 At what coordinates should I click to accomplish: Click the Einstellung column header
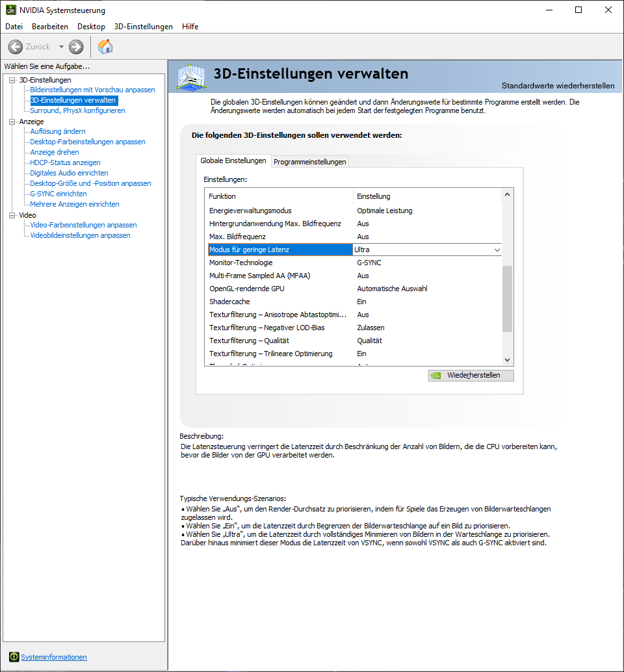[427, 196]
